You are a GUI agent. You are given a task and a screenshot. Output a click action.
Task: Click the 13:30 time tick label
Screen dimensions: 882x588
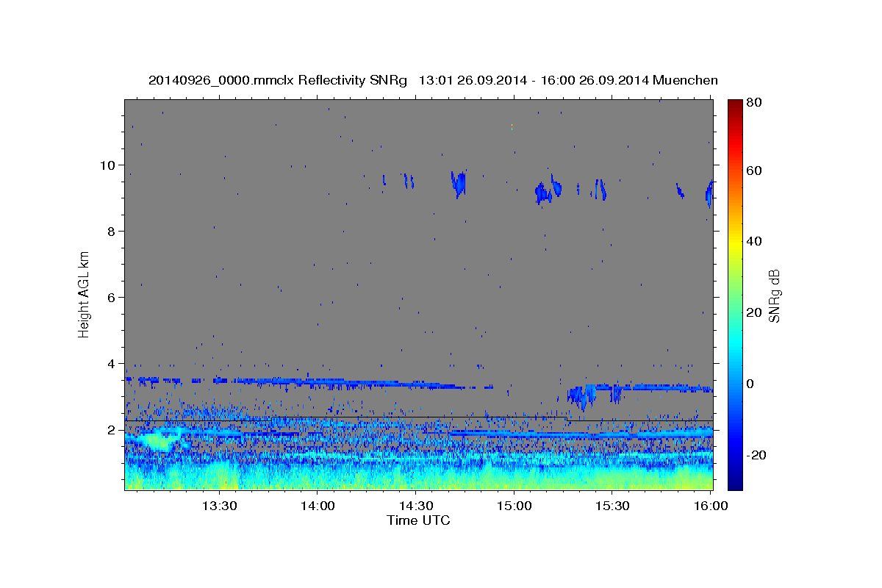point(219,506)
